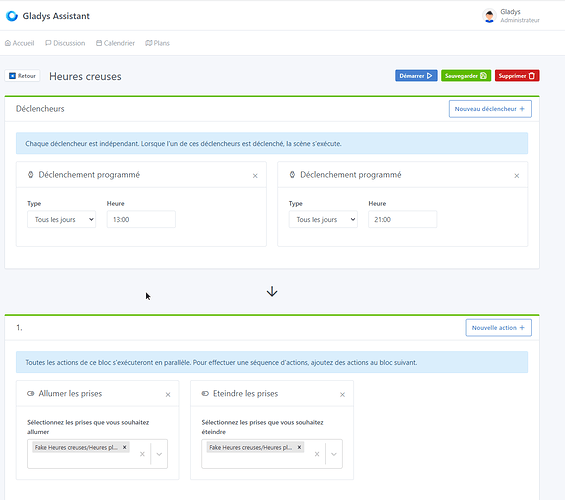Click the clock icon of 21:00 trigger

point(292,175)
